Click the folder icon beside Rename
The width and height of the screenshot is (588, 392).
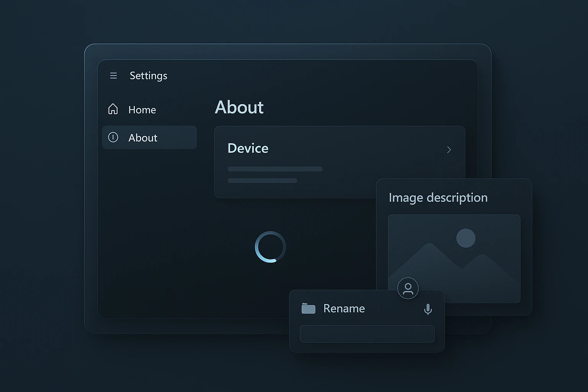308,309
